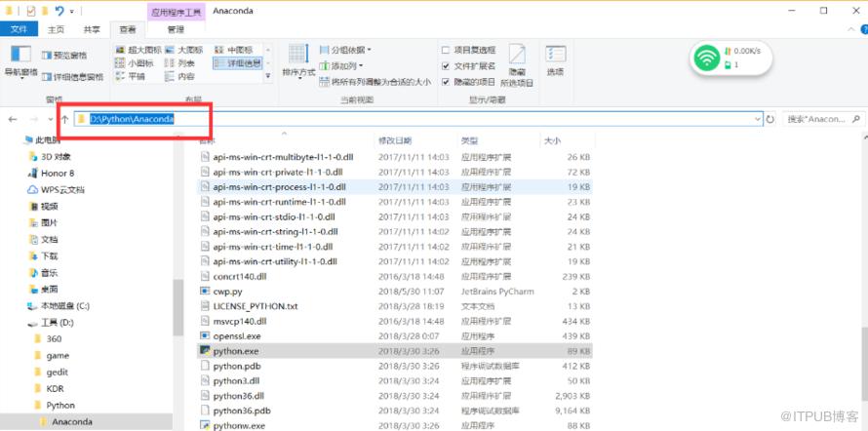Click the search magnifier icon

coord(855,118)
